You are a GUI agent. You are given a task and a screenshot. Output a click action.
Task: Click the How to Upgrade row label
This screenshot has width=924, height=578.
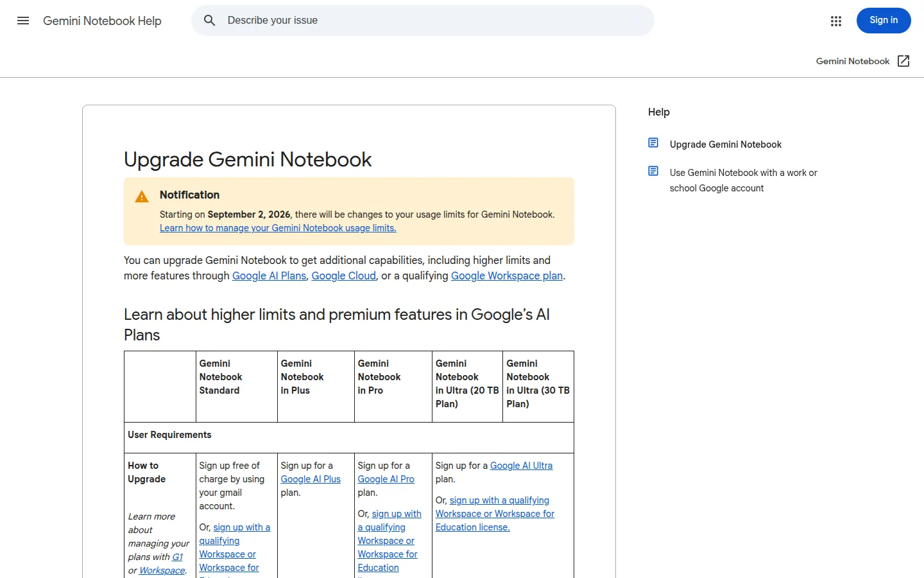(147, 472)
